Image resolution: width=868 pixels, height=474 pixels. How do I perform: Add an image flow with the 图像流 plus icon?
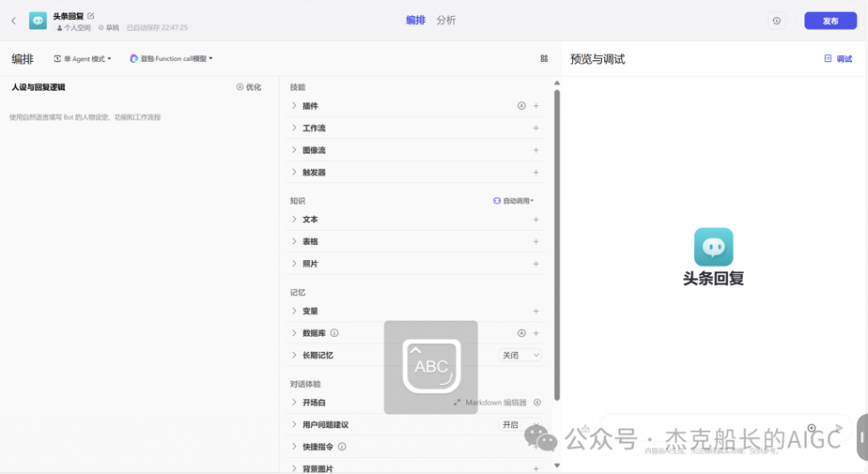[536, 150]
